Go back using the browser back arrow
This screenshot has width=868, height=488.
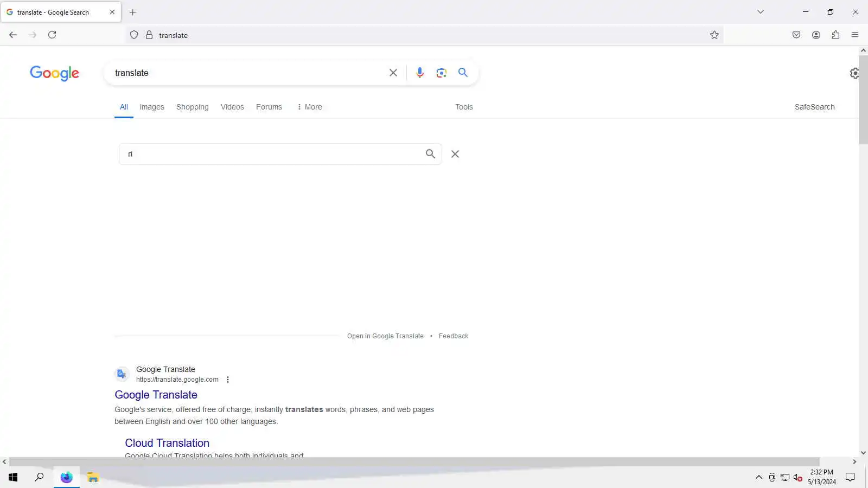pos(13,35)
